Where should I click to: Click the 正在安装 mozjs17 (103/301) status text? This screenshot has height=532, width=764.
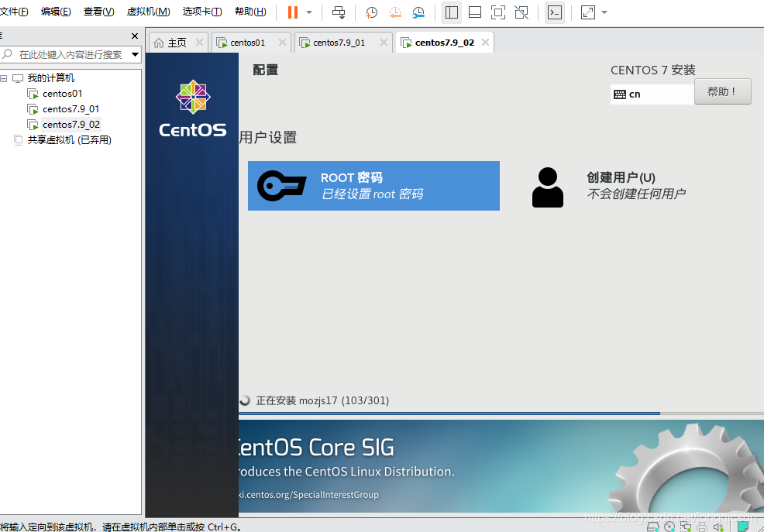tap(322, 400)
